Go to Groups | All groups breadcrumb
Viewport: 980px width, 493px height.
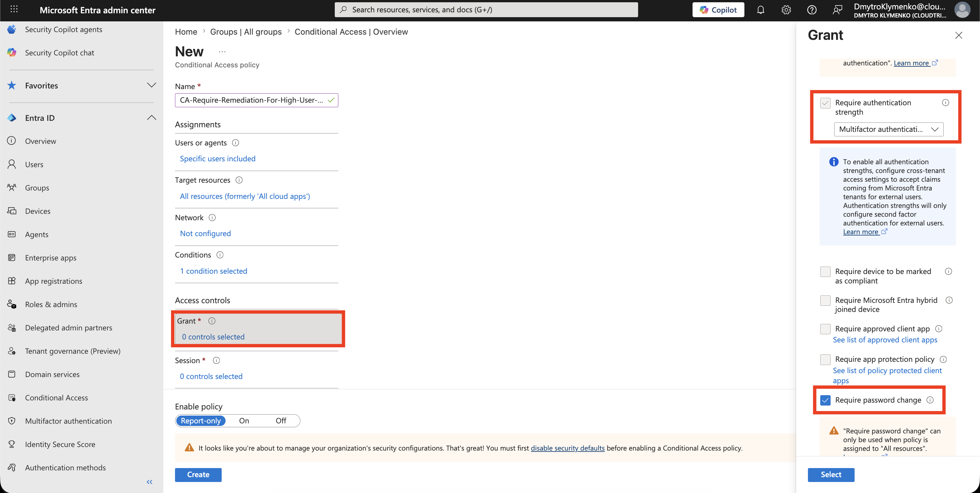(246, 32)
